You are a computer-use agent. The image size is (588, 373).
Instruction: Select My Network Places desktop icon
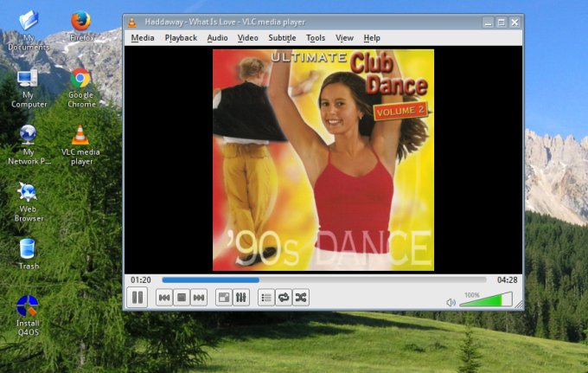pos(29,145)
